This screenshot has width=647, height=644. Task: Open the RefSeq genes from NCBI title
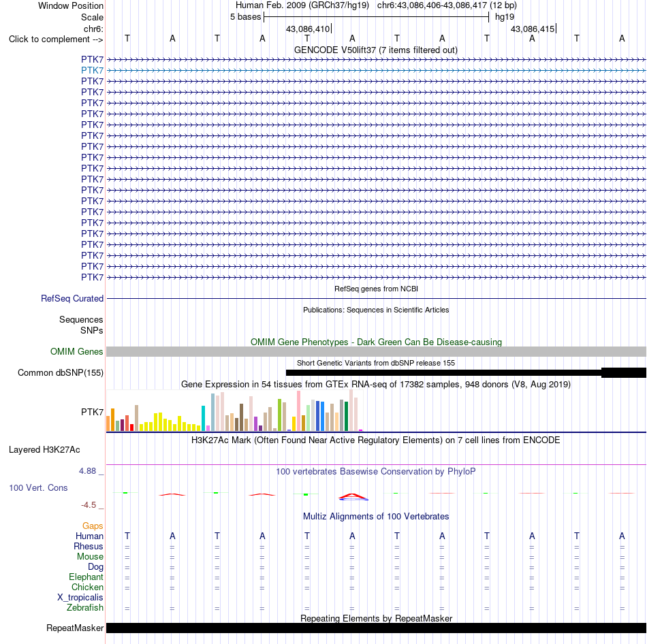tap(376, 289)
